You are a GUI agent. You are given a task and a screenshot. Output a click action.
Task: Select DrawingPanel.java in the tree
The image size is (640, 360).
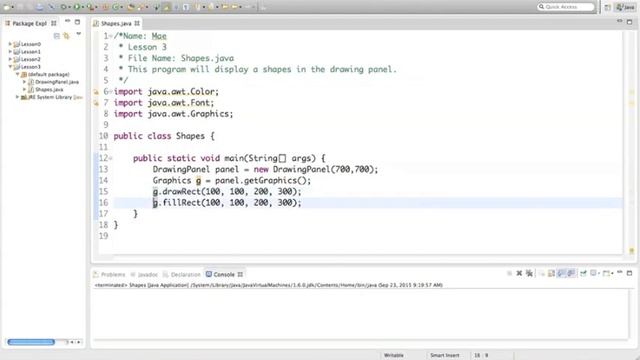57,82
